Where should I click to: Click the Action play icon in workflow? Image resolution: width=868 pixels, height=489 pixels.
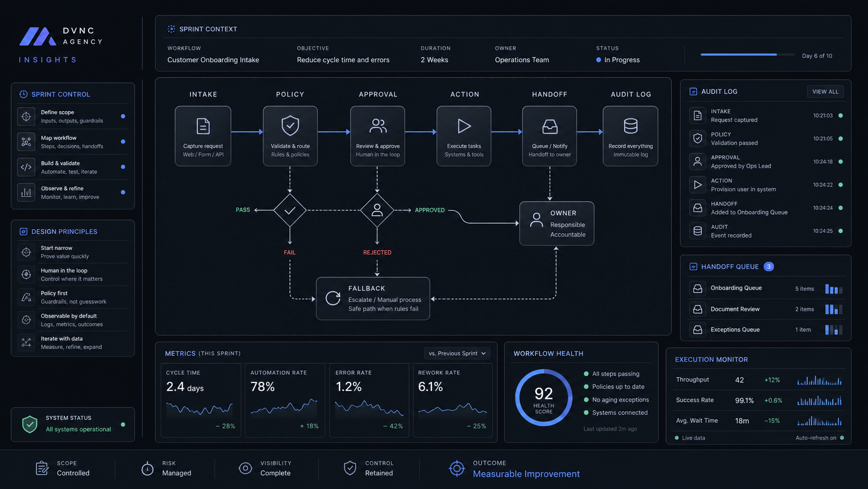[x=464, y=126]
